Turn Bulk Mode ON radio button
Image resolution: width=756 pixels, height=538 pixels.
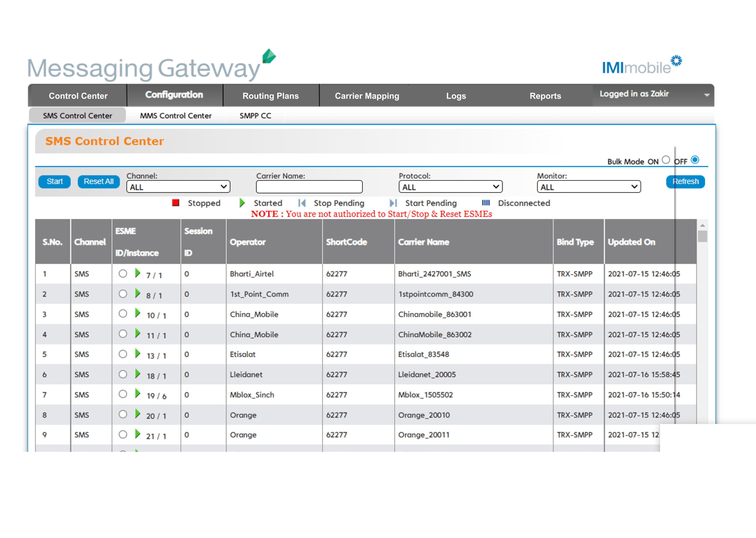click(666, 160)
